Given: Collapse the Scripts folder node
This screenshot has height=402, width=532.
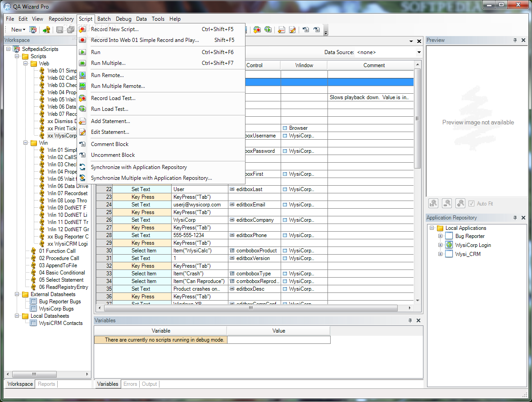Looking at the screenshot, I should (17, 56).
